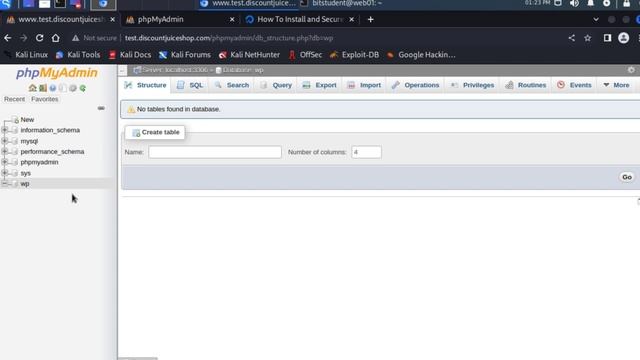
Task: Go to the browser home page
Action: pyautogui.click(x=56, y=38)
